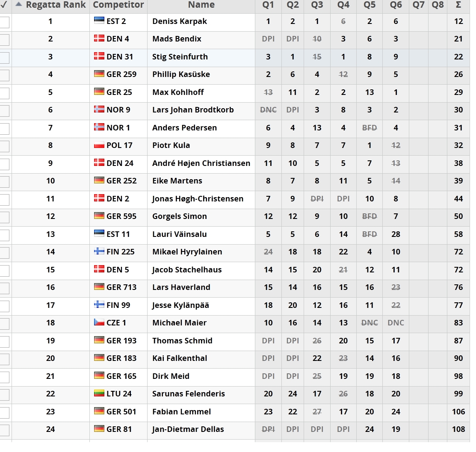Click the Denmark flag next to DEN 31

[99, 56]
